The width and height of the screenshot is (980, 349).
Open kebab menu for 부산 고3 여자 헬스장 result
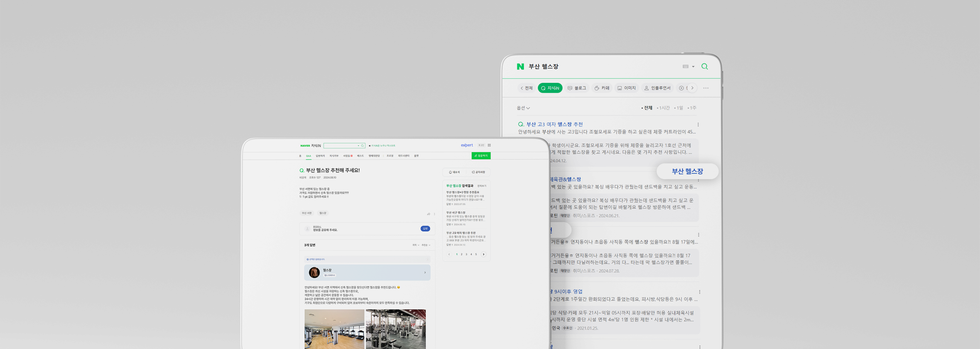[698, 125]
